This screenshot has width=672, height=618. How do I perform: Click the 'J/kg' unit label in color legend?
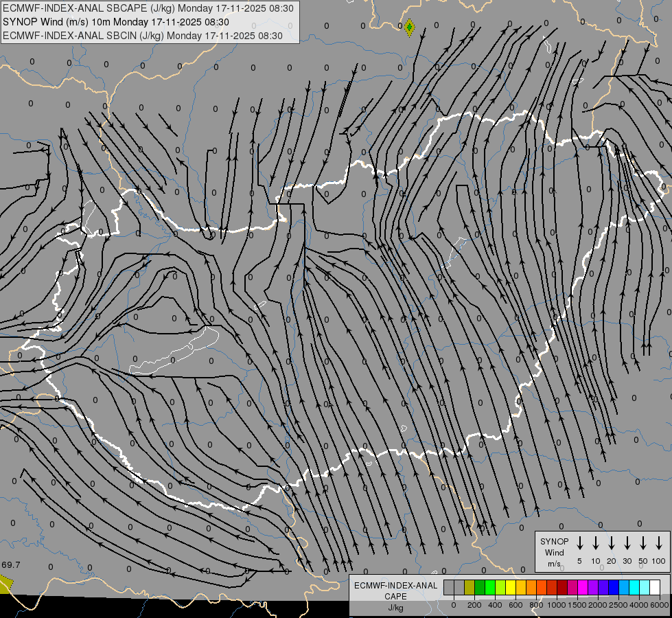point(395,608)
